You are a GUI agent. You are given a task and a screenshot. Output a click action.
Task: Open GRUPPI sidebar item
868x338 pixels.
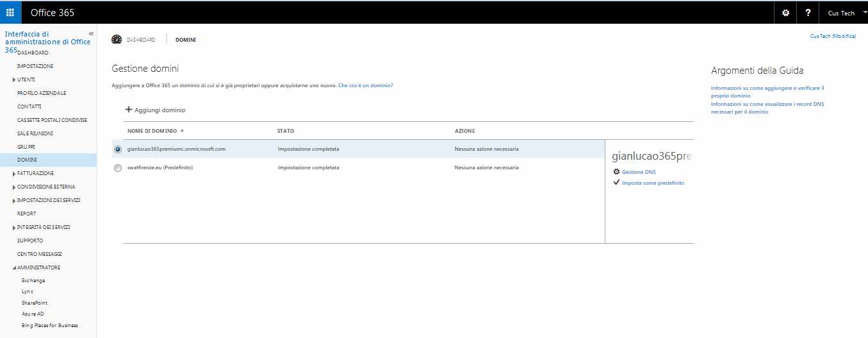tap(26, 147)
